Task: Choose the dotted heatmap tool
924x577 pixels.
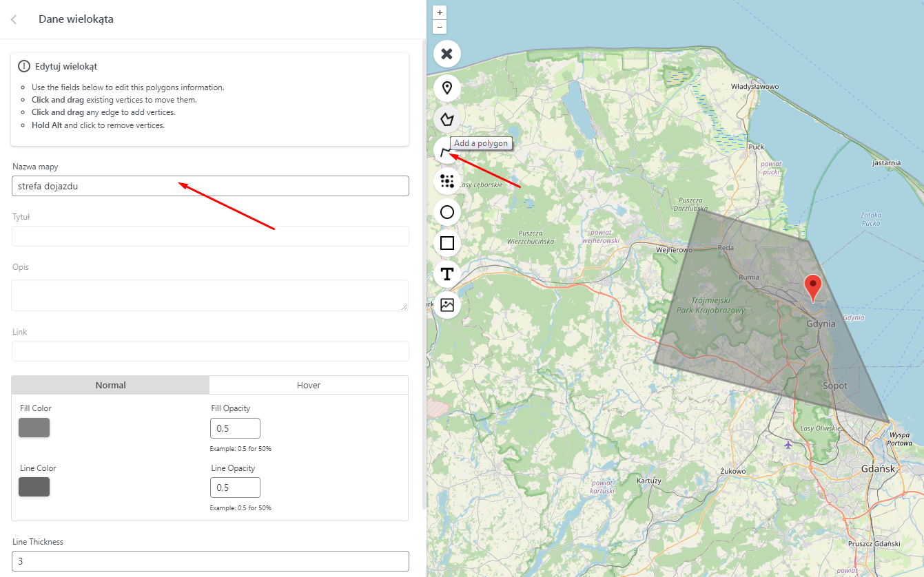Action: pos(446,181)
